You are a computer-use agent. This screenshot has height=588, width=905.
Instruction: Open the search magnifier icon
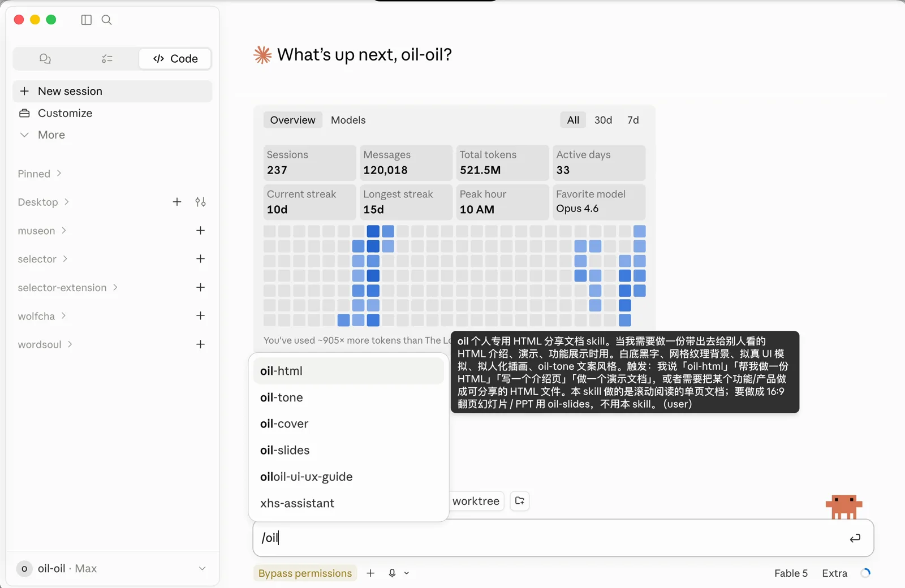pos(106,20)
